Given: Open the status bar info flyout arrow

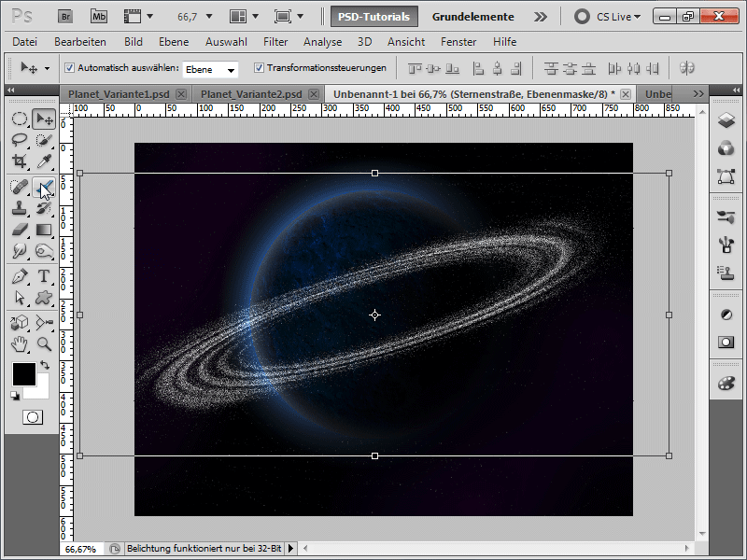Looking at the screenshot, I should point(290,549).
